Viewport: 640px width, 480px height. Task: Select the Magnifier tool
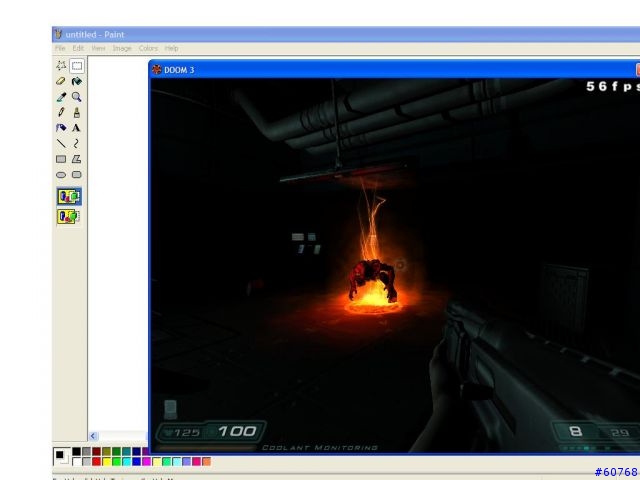coord(77,97)
